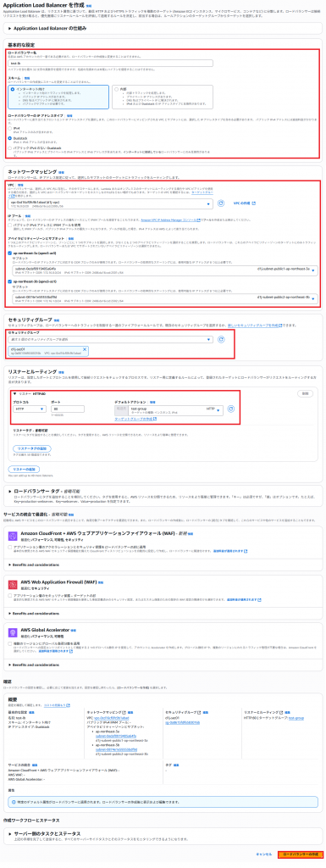This screenshot has height=868, width=326.
Task: Expand Global Accelerator Benefits and considerations
Action: (x=34, y=665)
